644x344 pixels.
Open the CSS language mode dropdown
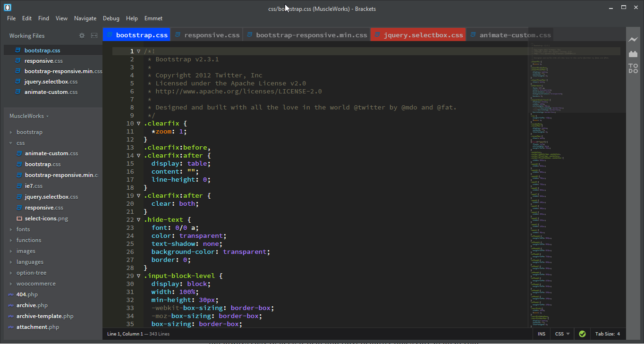click(562, 334)
